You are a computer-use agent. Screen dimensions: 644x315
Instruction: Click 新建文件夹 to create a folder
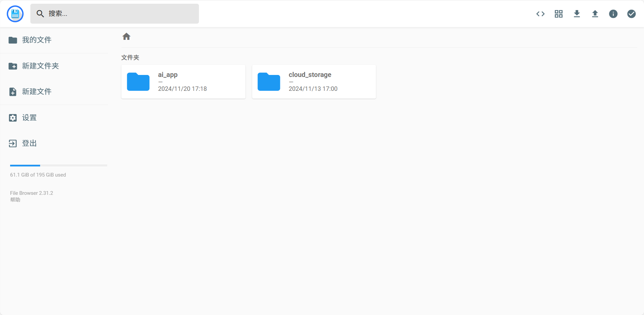click(x=54, y=66)
